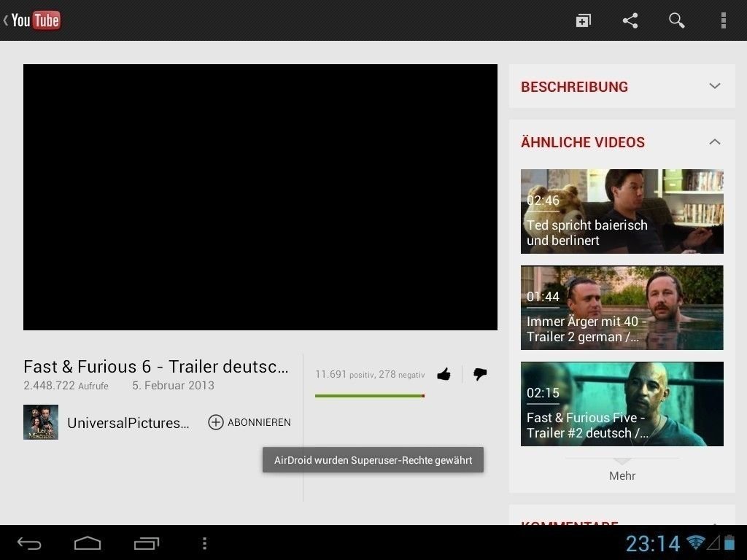Open the UniversalPictures channel name

pos(128,423)
